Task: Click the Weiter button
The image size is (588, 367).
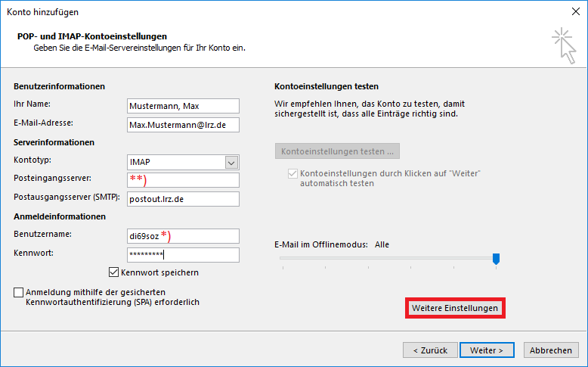Action: coord(486,350)
